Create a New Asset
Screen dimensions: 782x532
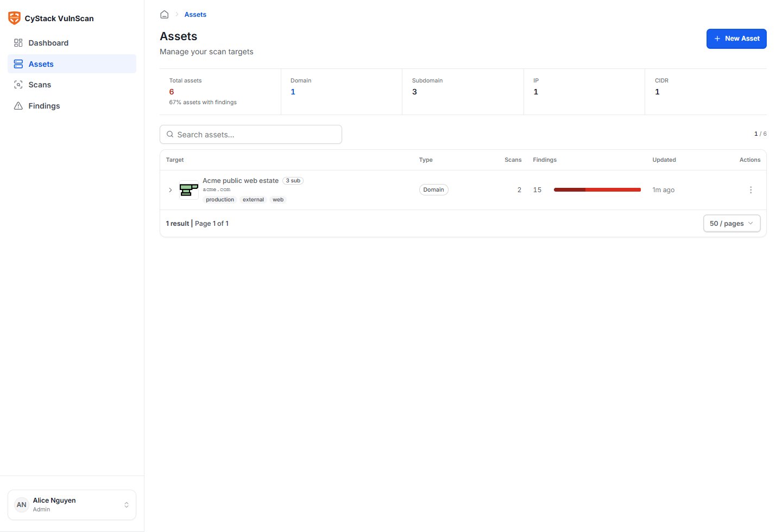[x=736, y=39]
